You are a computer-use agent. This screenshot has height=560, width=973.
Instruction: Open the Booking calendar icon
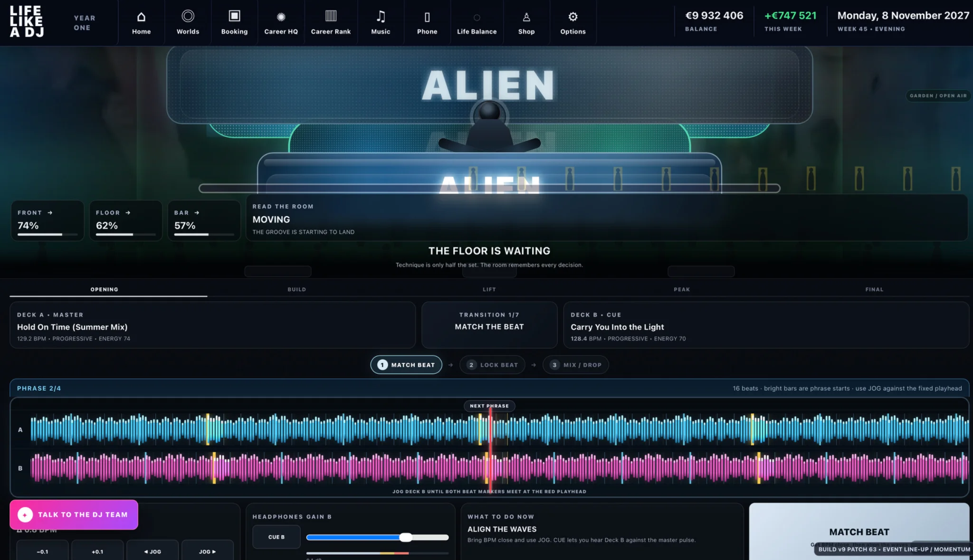tap(234, 16)
